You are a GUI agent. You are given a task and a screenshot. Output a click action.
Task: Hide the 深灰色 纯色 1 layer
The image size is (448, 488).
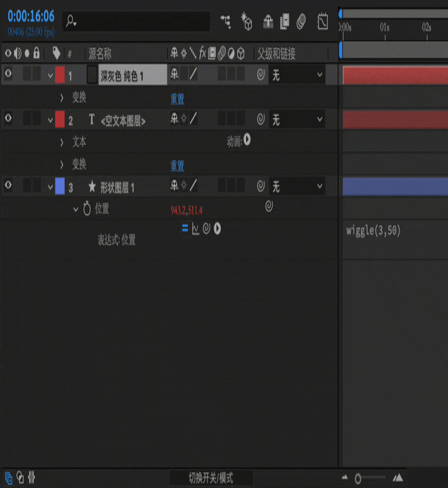pos(8,73)
